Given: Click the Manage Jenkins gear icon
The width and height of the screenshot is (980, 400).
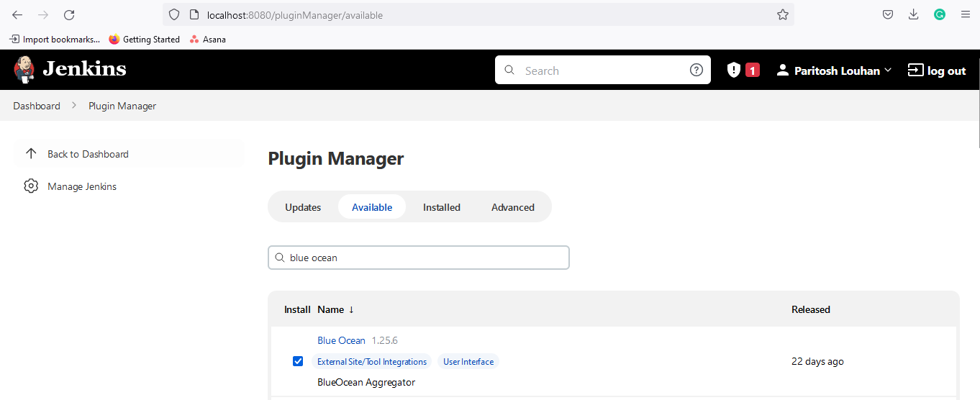Looking at the screenshot, I should coord(31,186).
